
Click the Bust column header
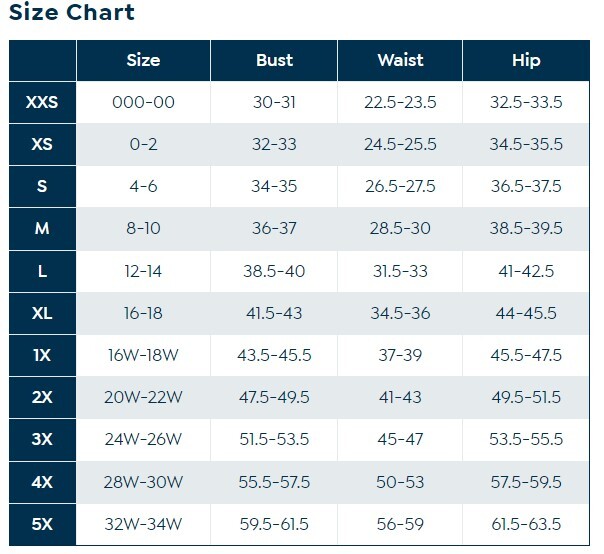[x=274, y=60]
